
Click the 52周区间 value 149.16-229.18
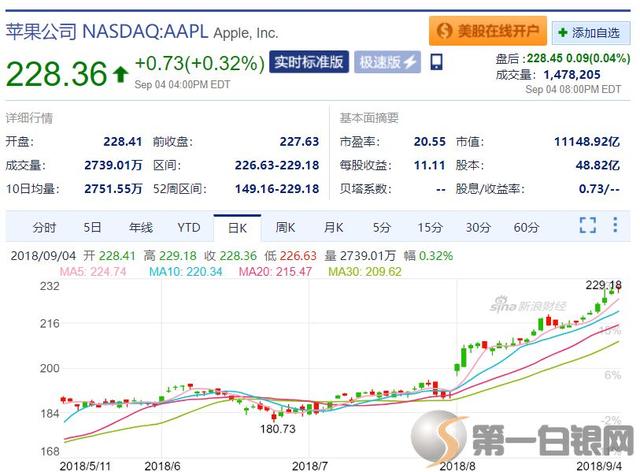[x=277, y=189]
